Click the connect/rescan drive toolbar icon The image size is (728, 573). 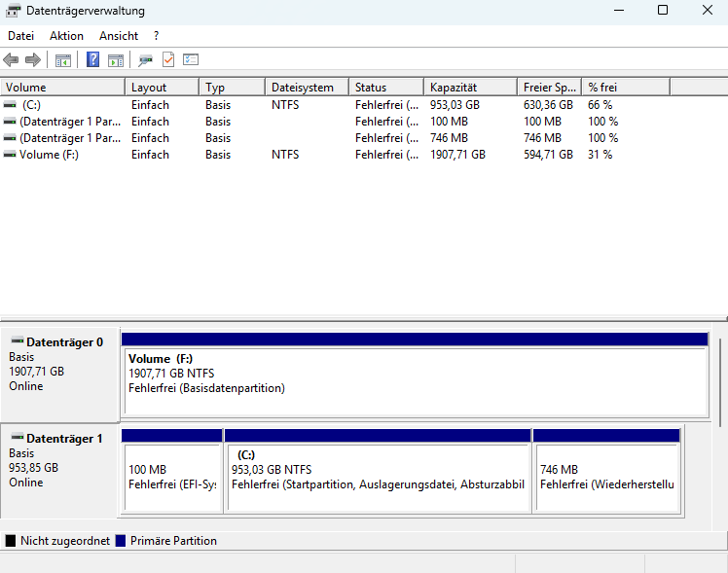coord(145,60)
